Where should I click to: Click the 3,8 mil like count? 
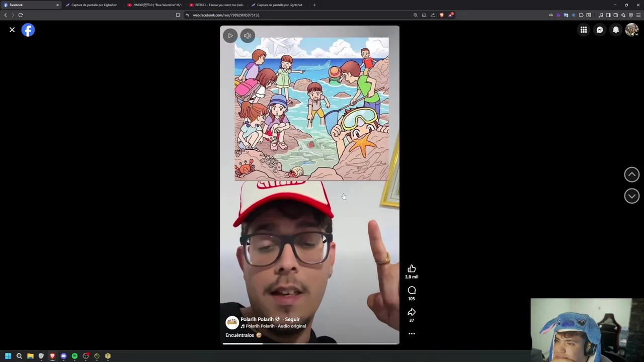coord(412,277)
